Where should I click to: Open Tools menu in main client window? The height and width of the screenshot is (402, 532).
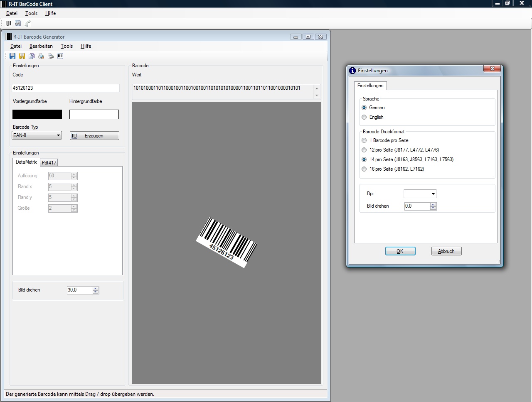coord(31,13)
